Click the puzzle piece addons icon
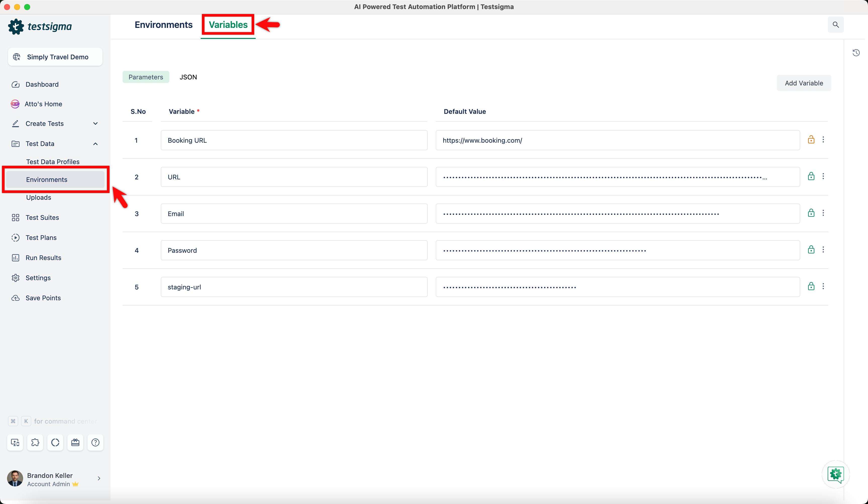Image resolution: width=868 pixels, height=504 pixels. pos(35,442)
